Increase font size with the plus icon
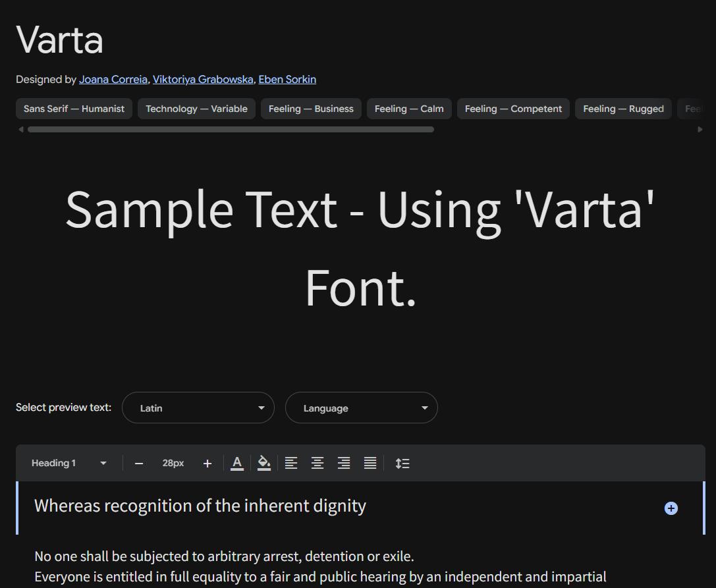Viewport: 716px width, 588px height. (x=207, y=464)
